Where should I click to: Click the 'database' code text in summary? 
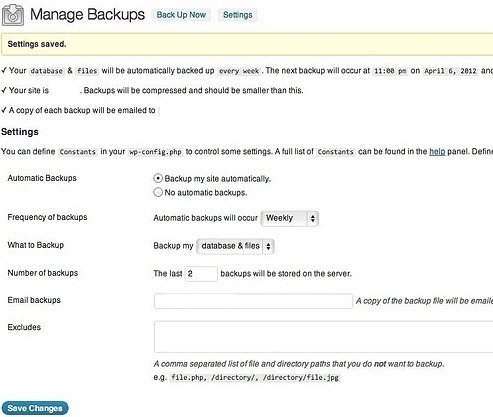(46, 71)
